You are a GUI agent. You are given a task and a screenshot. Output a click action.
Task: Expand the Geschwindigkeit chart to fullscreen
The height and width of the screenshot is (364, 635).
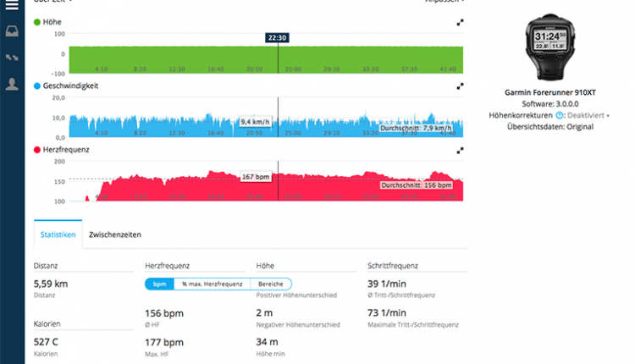click(x=460, y=86)
